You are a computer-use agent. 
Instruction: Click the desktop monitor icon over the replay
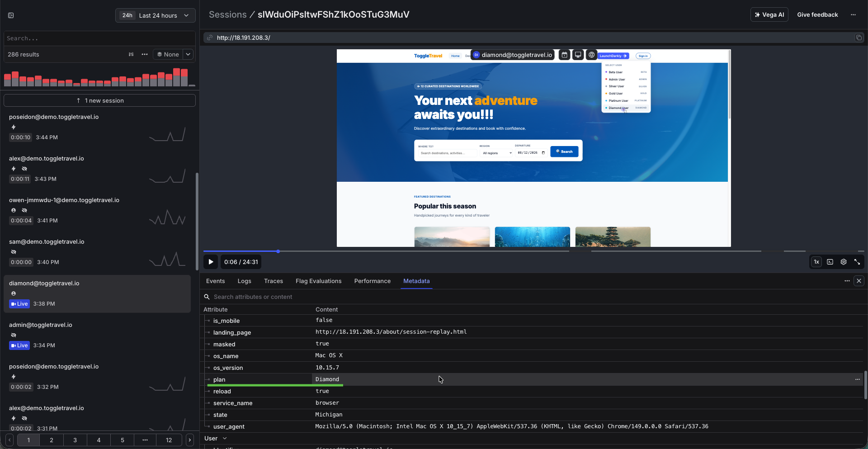point(578,55)
